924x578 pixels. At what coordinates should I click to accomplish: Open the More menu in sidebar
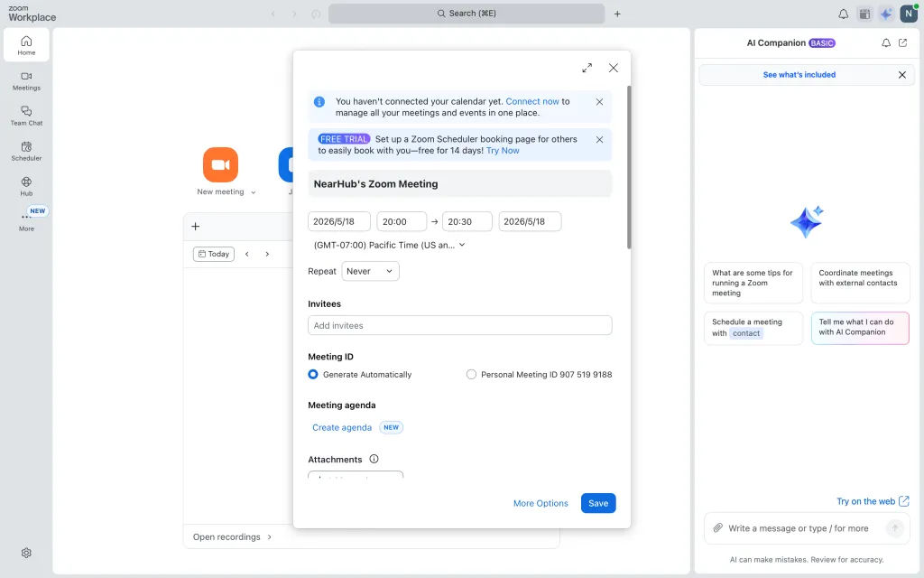(26, 221)
